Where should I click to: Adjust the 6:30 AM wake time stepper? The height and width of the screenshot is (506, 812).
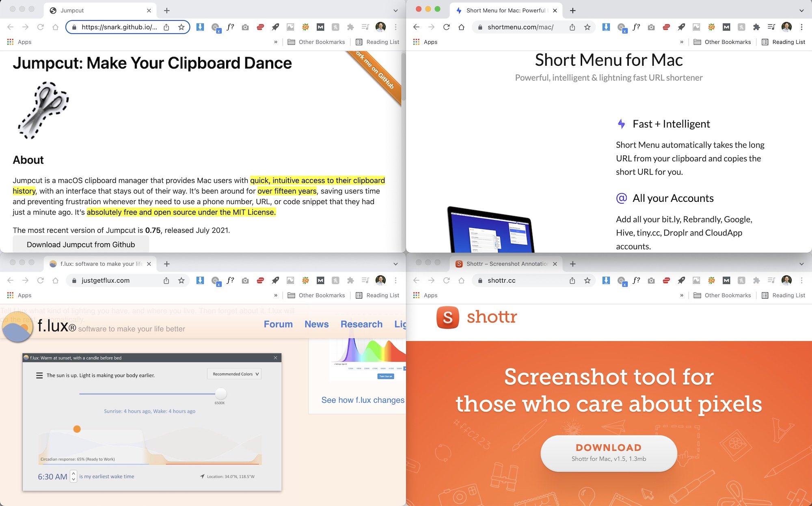(x=73, y=476)
